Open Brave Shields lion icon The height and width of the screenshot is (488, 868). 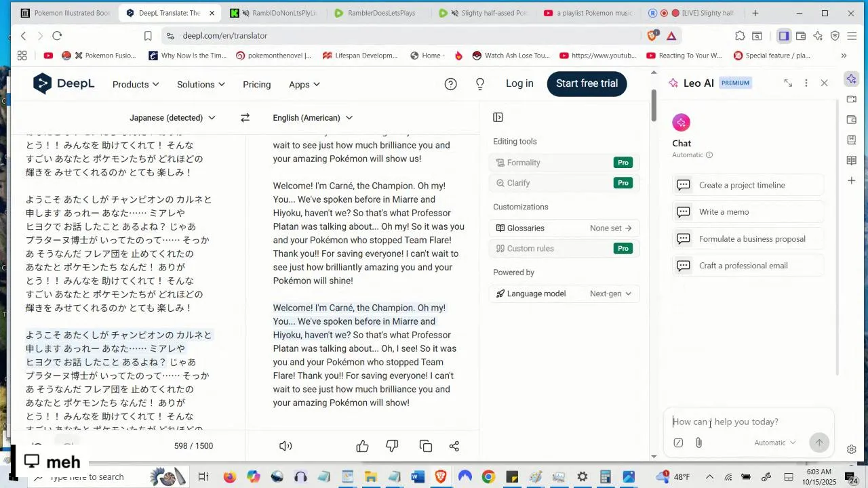pos(652,36)
